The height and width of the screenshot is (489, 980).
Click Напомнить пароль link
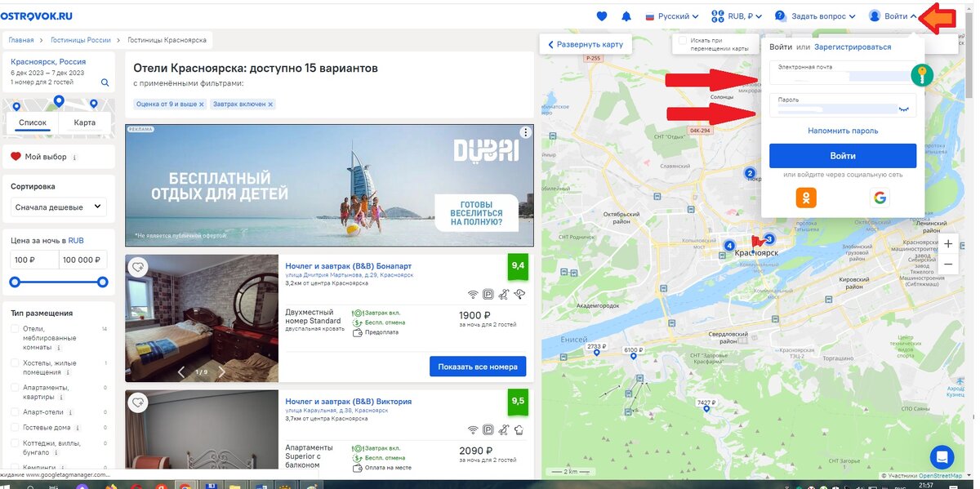[843, 131]
